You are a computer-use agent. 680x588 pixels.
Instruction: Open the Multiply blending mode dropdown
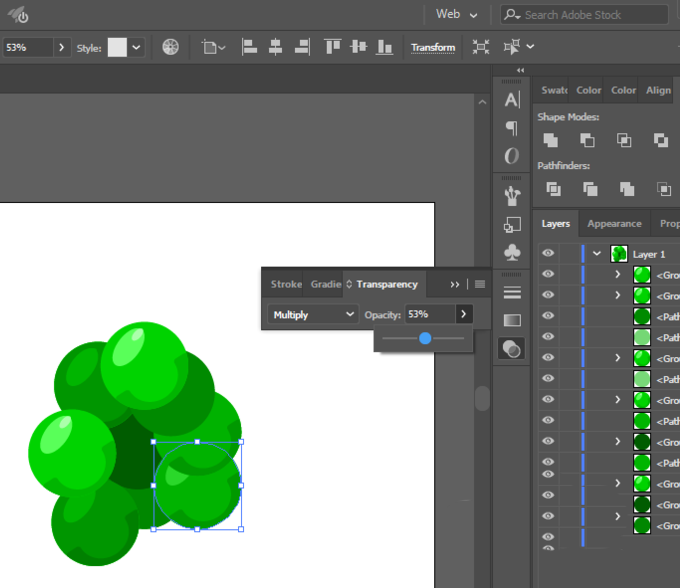pos(314,314)
